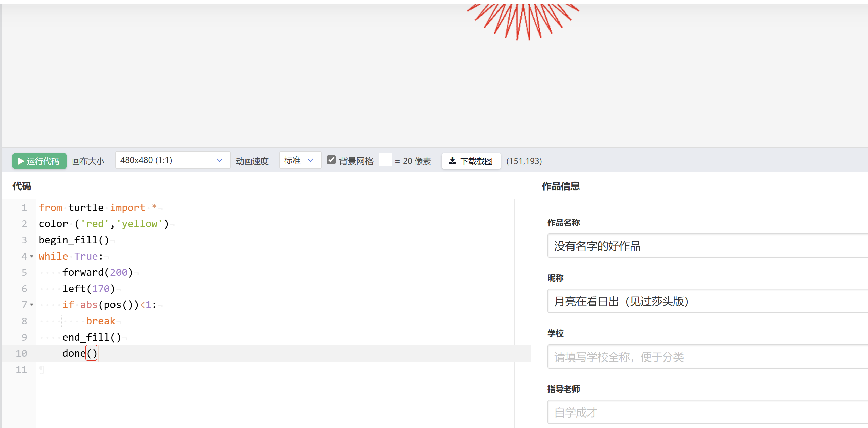Click the canvas size dropdown chevron

[220, 160]
